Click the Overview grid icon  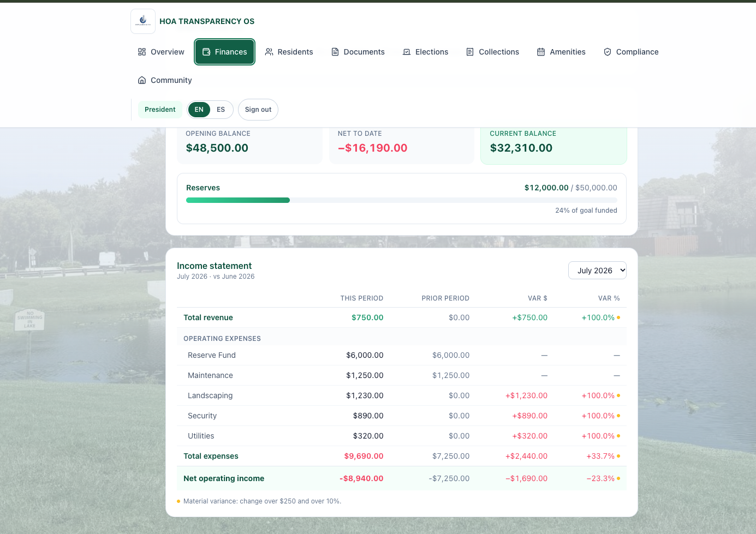click(142, 52)
